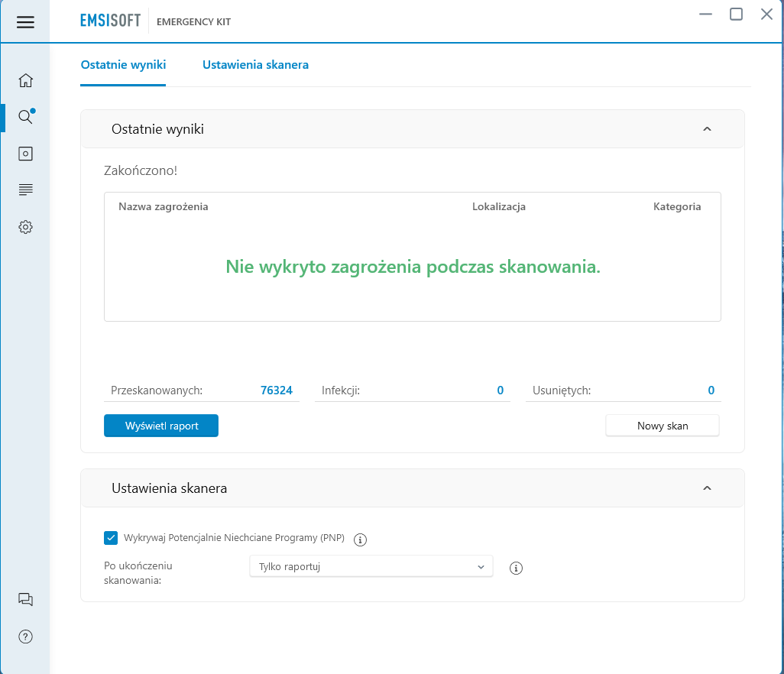The height and width of the screenshot is (674, 784).
Task: Select the Scan magnifier icon in sidebar
Action: (25, 116)
